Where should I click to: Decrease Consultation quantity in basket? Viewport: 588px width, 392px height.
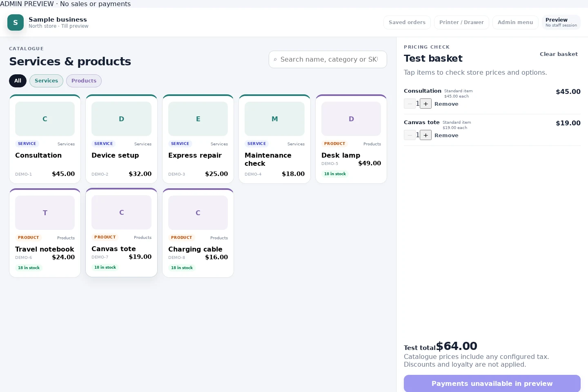[x=410, y=104]
